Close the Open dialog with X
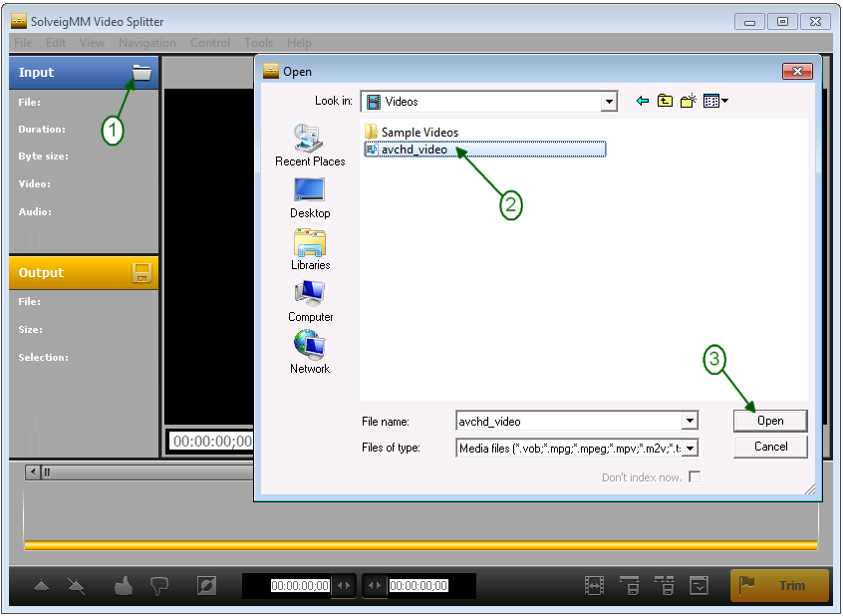Screen dimensions: 843x616 pos(797,71)
